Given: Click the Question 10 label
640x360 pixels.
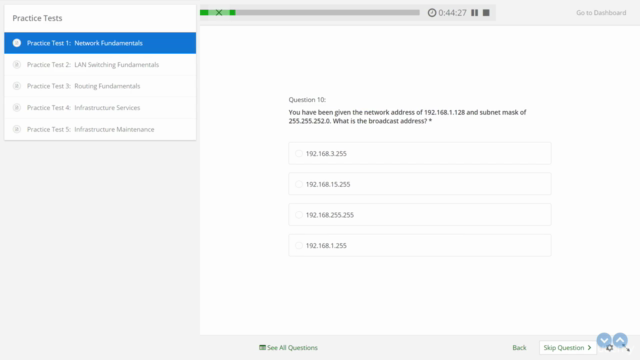Looking at the screenshot, I should [x=307, y=100].
